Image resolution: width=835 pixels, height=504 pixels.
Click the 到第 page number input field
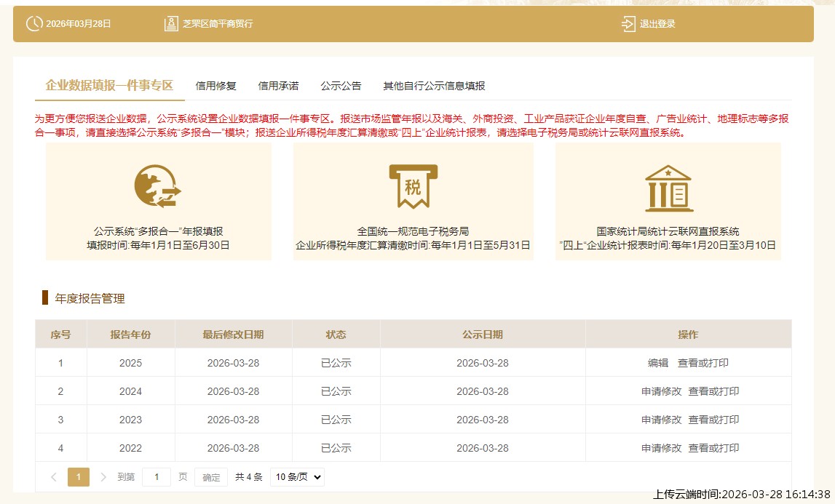tap(156, 476)
